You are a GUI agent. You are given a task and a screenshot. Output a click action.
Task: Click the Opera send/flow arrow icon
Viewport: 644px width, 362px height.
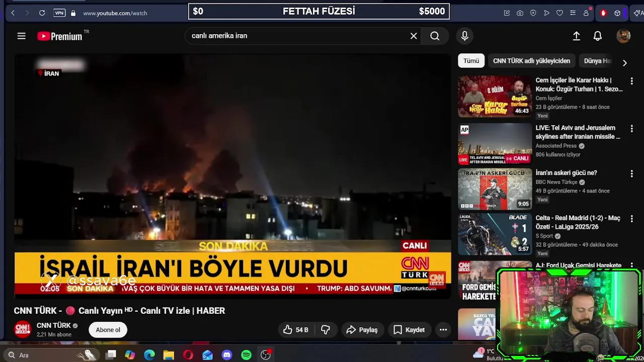(x=546, y=13)
